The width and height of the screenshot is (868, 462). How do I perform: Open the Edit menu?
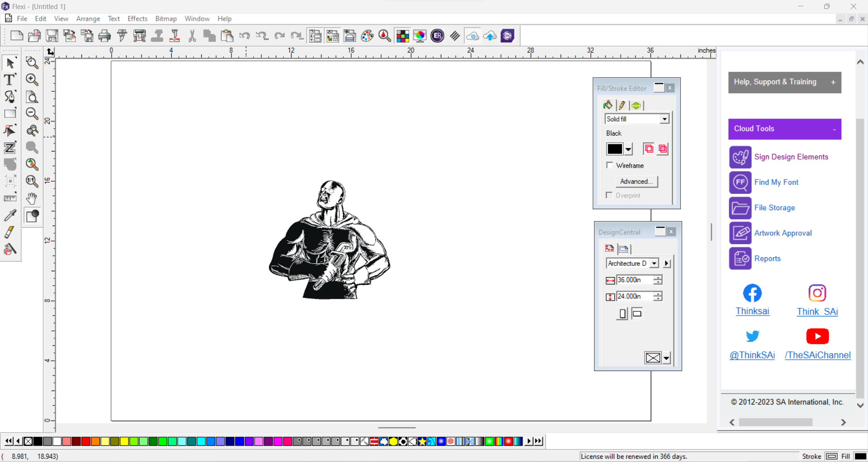point(41,19)
